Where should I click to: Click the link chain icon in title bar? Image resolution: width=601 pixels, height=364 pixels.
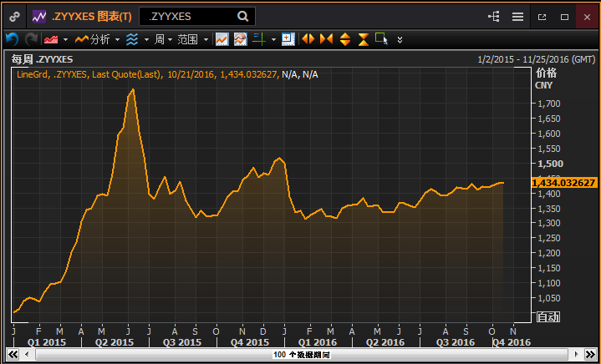click(x=14, y=17)
